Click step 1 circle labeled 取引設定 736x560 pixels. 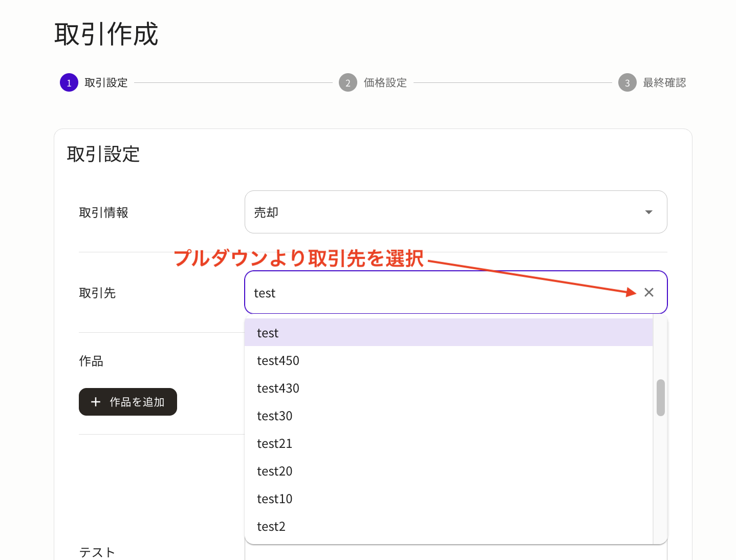[x=69, y=82]
